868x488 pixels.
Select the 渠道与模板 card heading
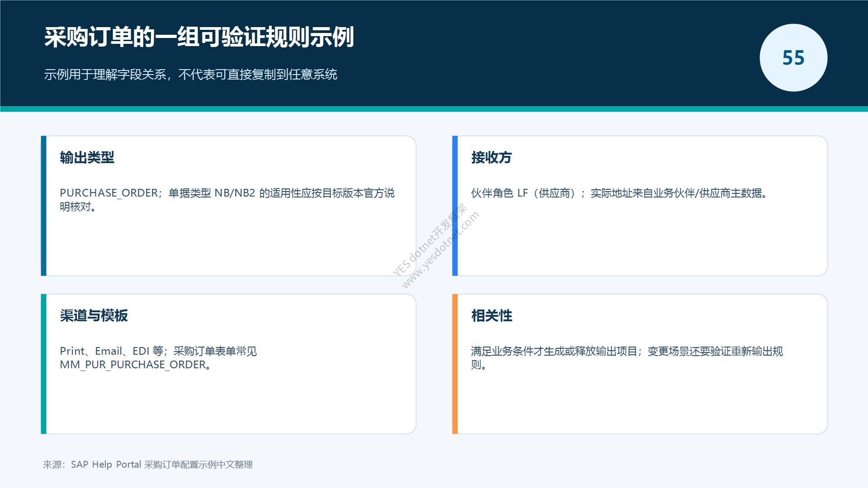coord(94,315)
